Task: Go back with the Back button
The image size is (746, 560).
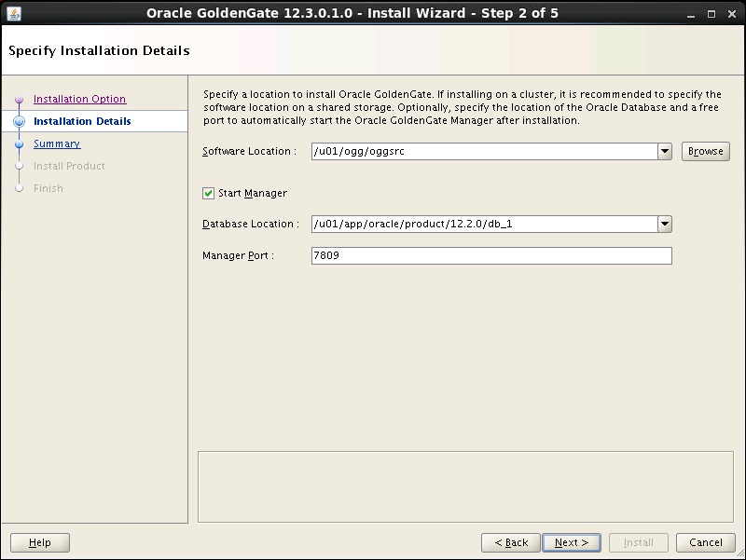Action: point(511,542)
